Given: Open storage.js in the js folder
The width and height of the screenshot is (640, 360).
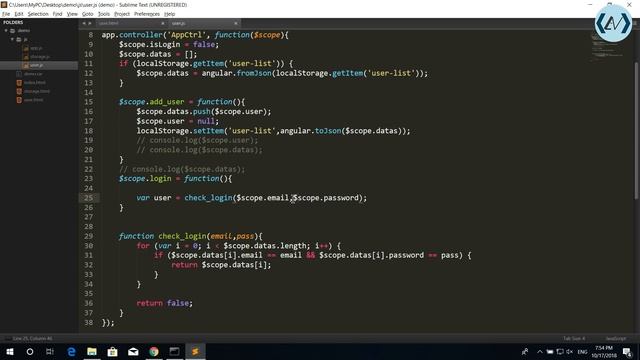Looking at the screenshot, I should [x=40, y=57].
